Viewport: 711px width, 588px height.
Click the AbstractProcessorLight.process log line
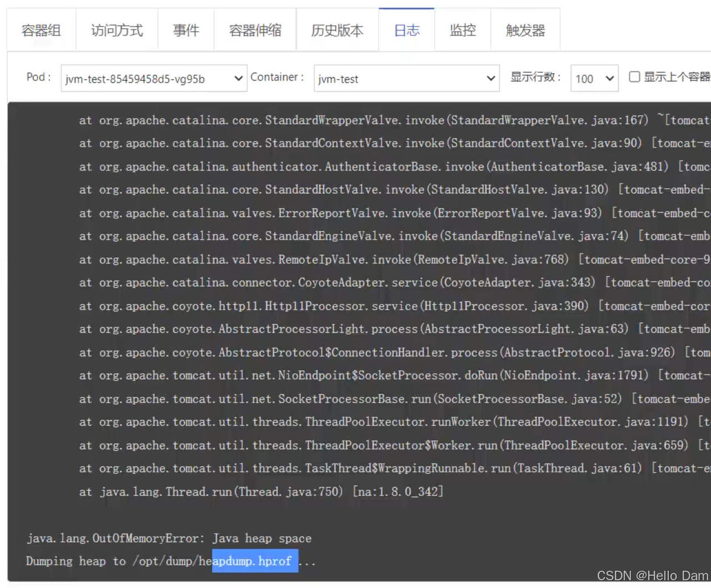[x=395, y=329]
